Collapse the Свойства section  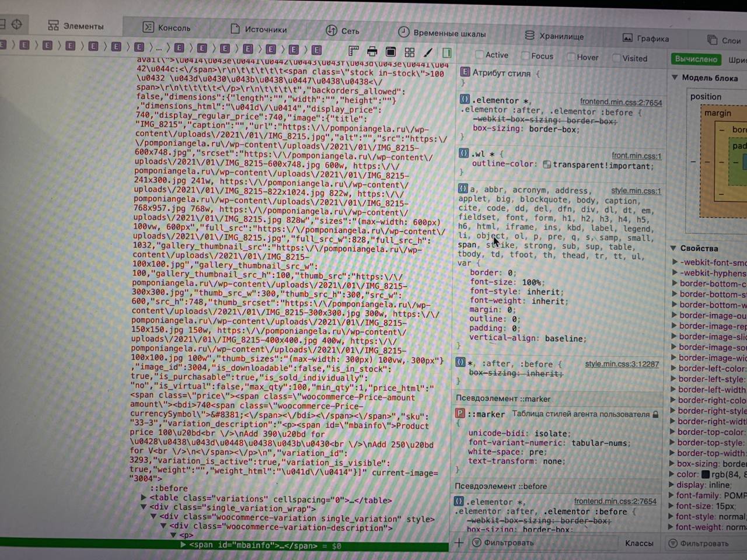coord(673,248)
